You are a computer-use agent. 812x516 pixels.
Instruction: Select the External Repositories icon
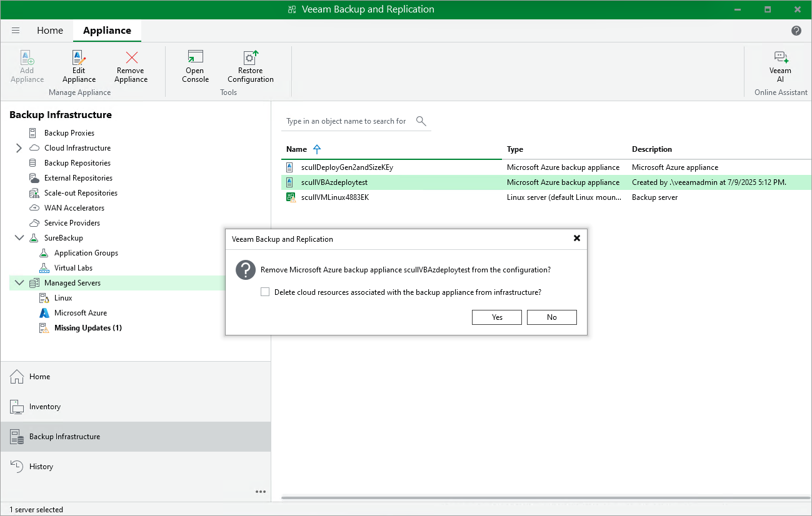pyautogui.click(x=34, y=178)
